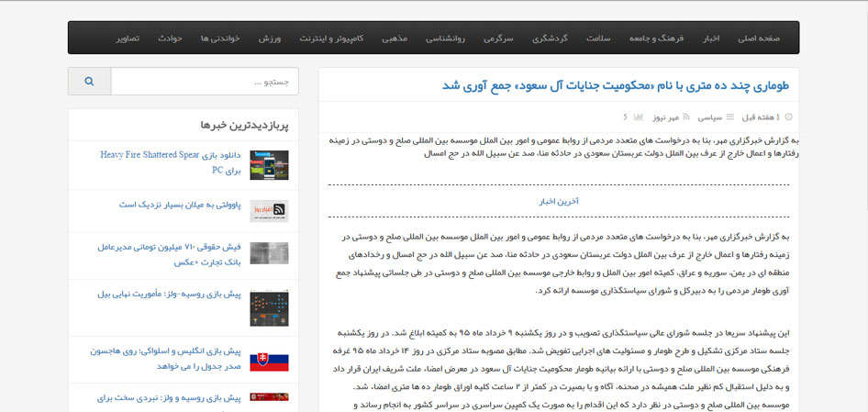Viewport: 868px width, 412px height.
Task: Open the 'سرگرمی' section
Action: (x=498, y=39)
